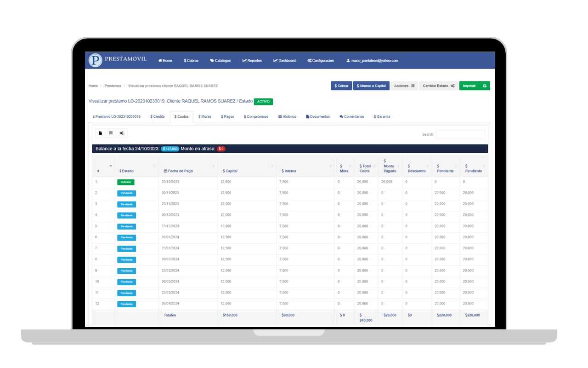This screenshot has height=368, width=588.
Task: Open the Cambiar Estado dropdown
Action: 439,86
